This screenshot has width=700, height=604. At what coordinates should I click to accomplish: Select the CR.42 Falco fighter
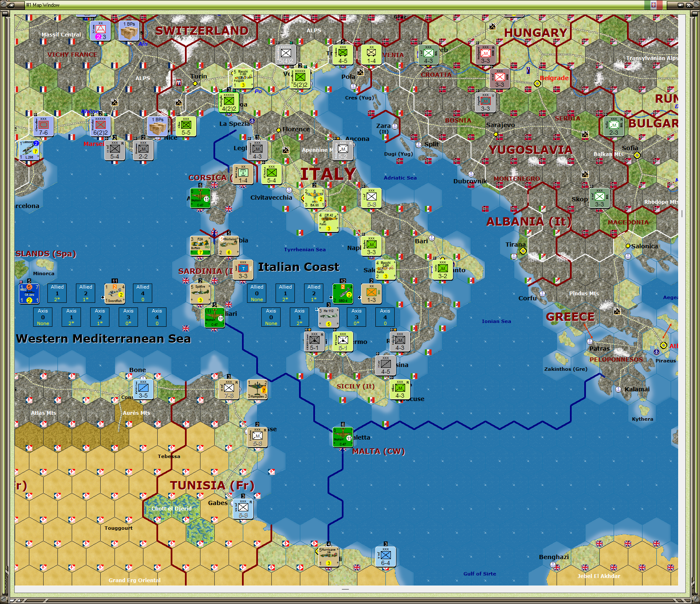point(328,222)
